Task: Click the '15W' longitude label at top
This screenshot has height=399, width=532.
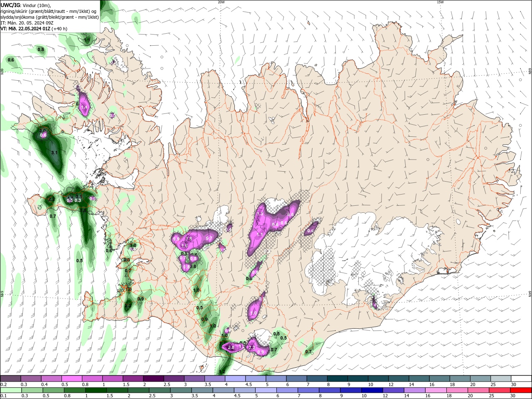Action: [441, 2]
